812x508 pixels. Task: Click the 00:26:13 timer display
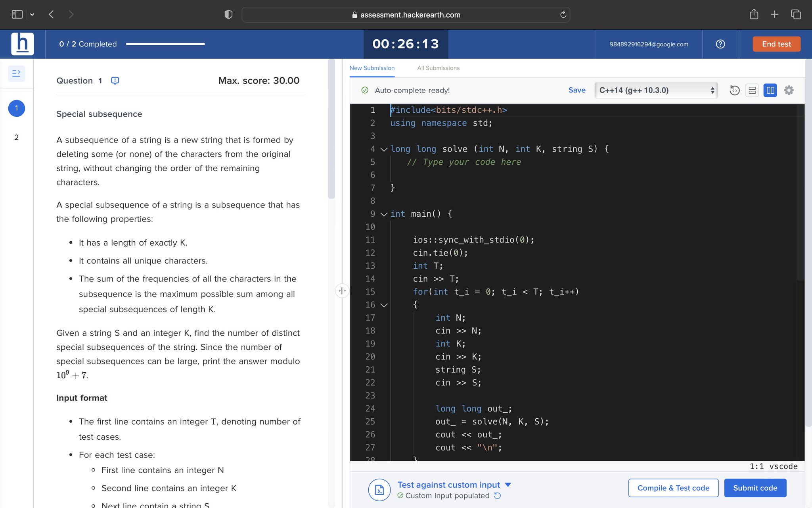point(406,44)
